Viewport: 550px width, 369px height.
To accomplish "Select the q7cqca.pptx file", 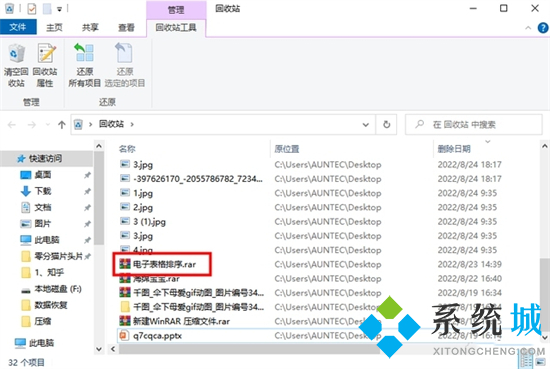I will [x=157, y=336].
